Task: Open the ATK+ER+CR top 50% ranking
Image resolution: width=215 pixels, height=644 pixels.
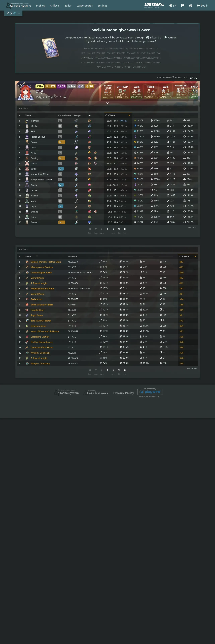Action: click(181, 91)
